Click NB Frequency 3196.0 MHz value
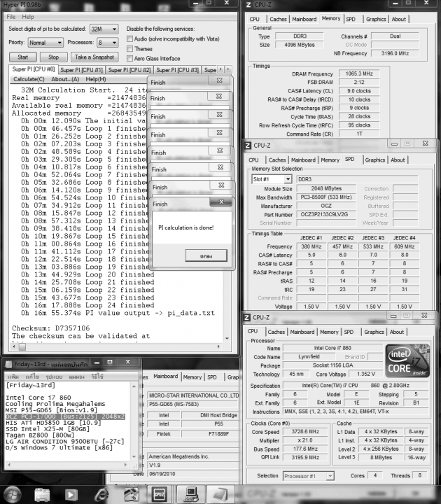The height and width of the screenshot is (504, 441). 395,53
